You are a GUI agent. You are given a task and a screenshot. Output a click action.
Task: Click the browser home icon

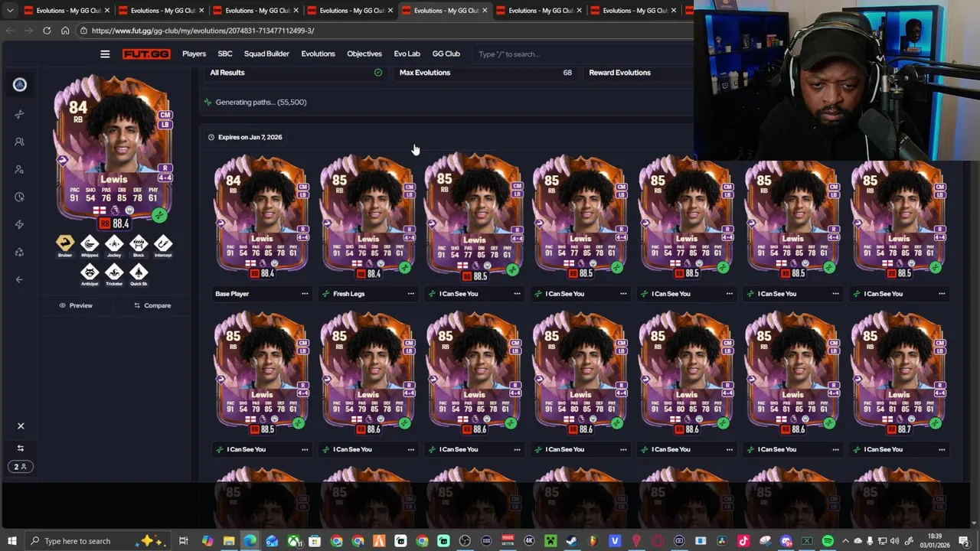65,31
